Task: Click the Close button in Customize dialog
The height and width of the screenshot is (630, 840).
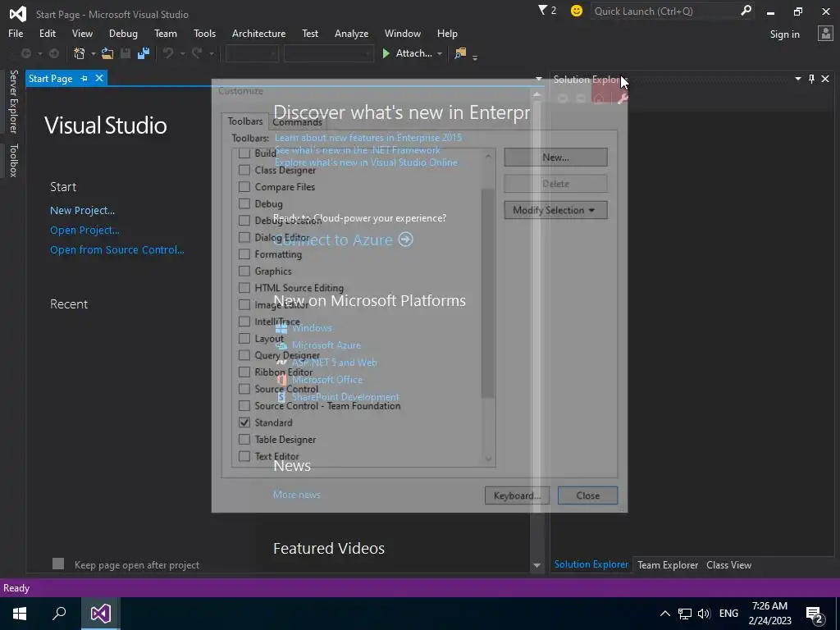Action: (587, 495)
